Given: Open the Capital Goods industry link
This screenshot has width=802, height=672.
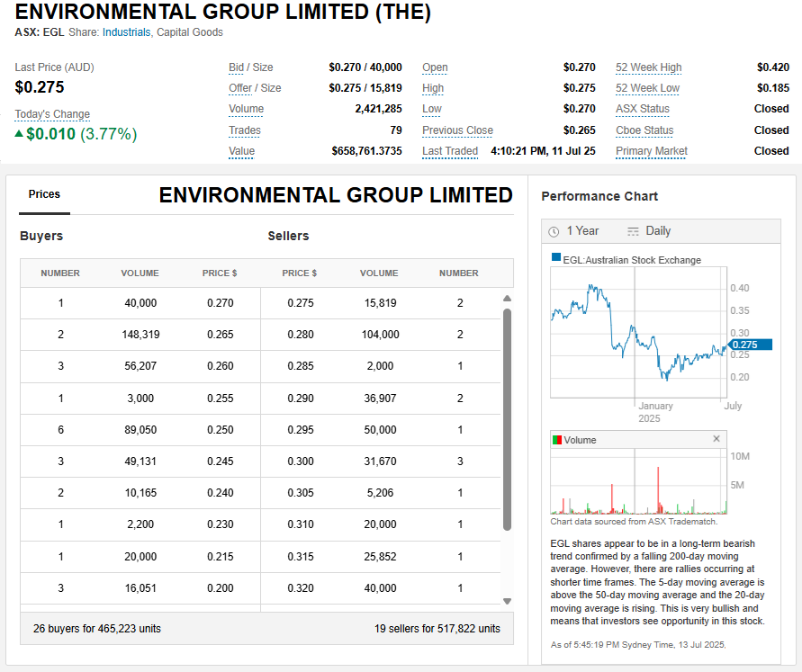Looking at the screenshot, I should (190, 32).
